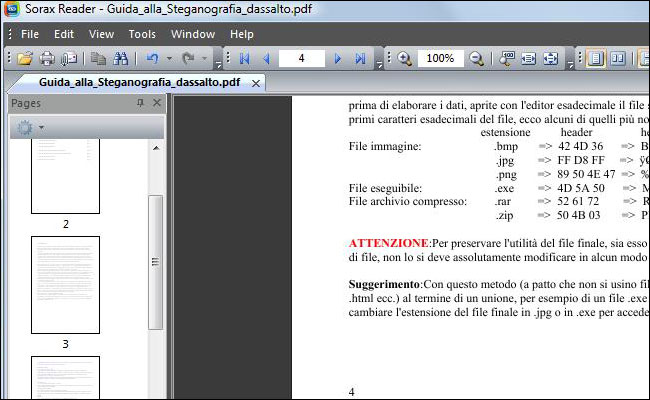The width and height of the screenshot is (650, 400).
Task: Click the binoculars Find icon
Action: click(122, 59)
